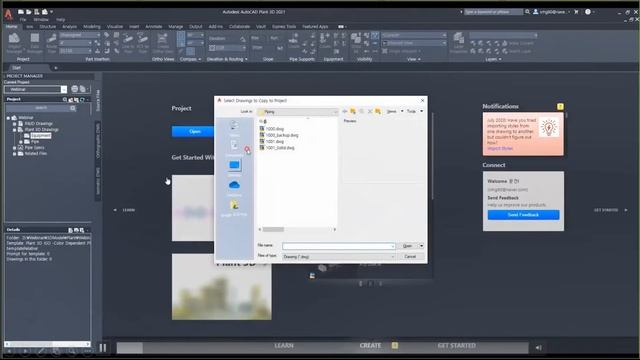Click the PCF to Pipe ribbon icon
Viewport: 640px width, 360px height.
click(142, 43)
